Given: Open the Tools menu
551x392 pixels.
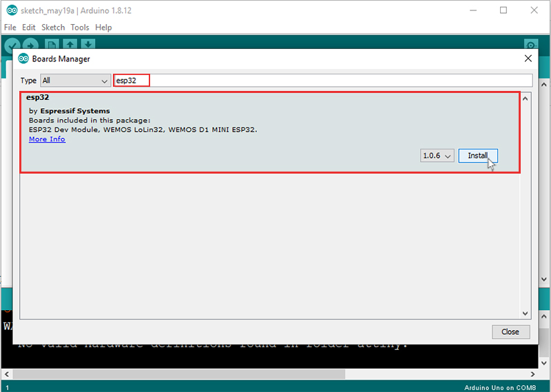Looking at the screenshot, I should point(80,28).
